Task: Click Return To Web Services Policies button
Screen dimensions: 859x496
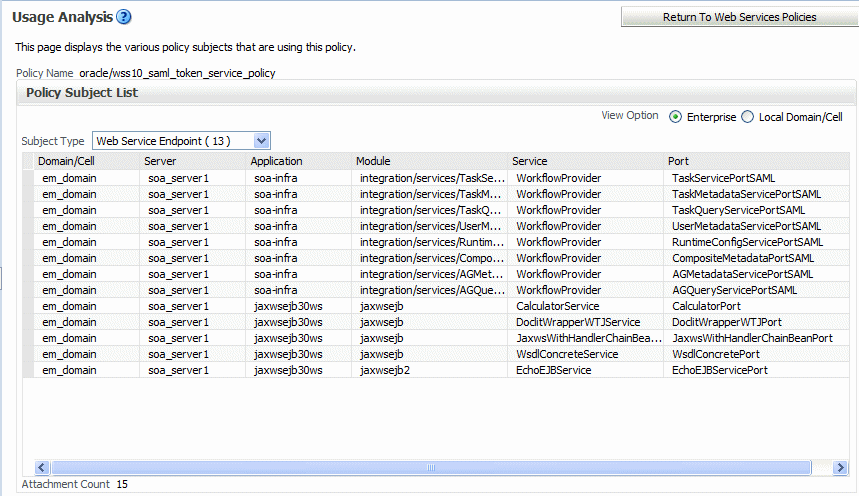Action: click(740, 17)
